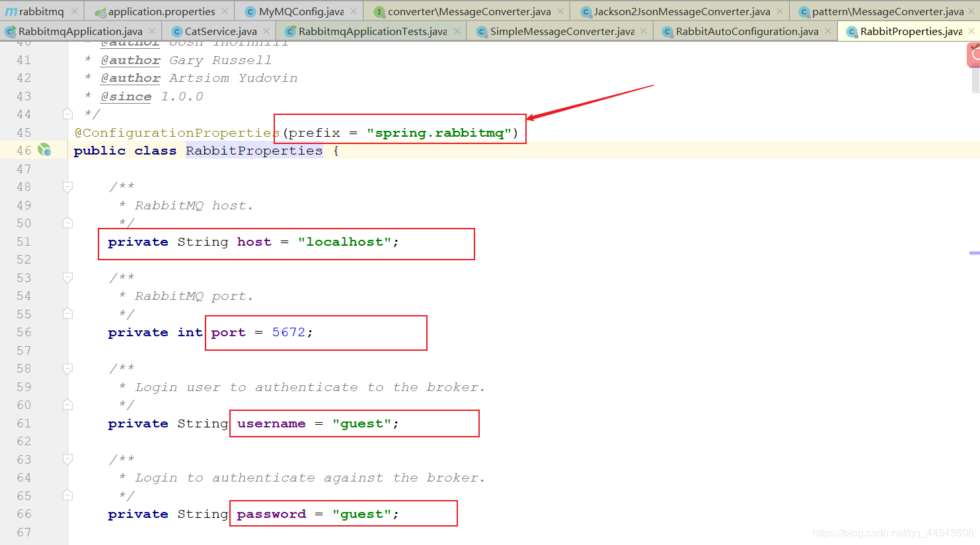Click the class icon on MyMQConfig.java tab
This screenshot has width=980, height=545.
250,12
